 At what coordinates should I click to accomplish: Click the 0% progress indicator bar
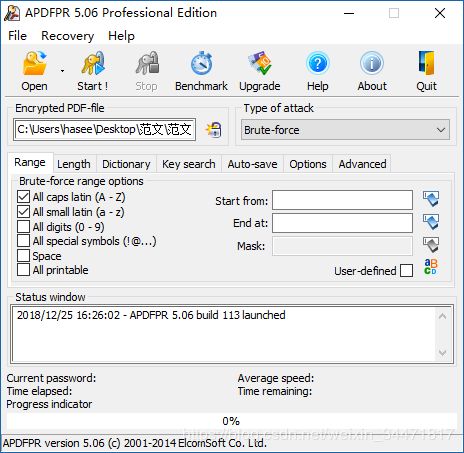(231, 421)
